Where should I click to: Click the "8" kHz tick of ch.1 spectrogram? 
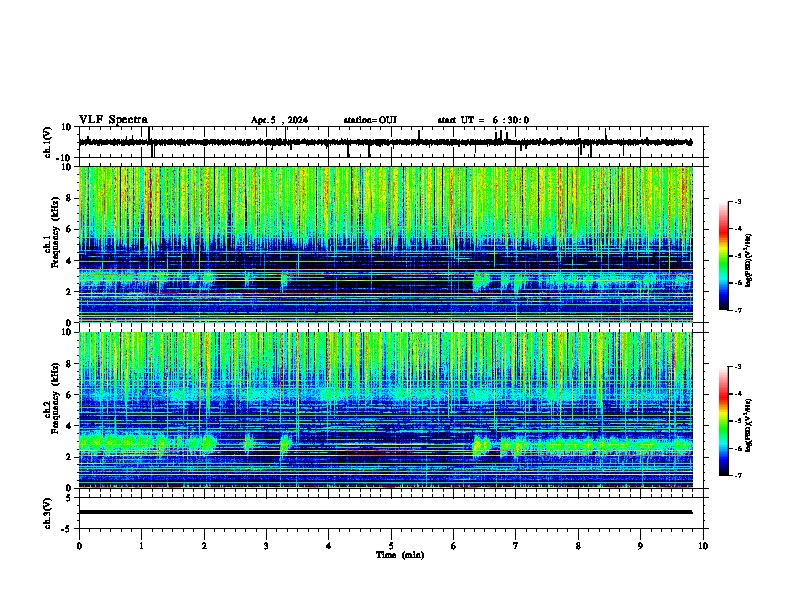coord(70,198)
